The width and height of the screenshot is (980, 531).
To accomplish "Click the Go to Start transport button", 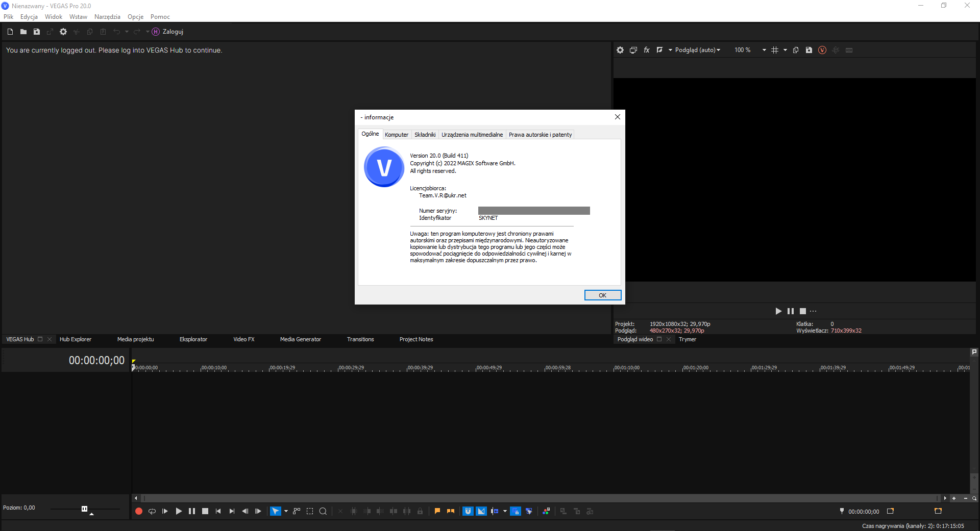I will [218, 511].
